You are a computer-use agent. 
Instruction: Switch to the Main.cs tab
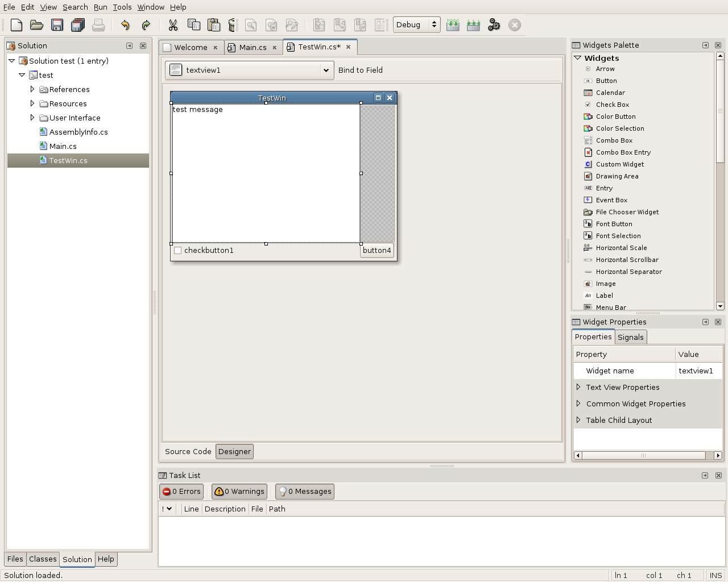point(253,47)
